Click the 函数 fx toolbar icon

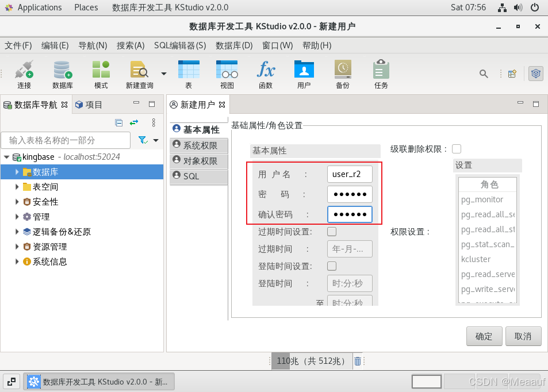pos(266,74)
